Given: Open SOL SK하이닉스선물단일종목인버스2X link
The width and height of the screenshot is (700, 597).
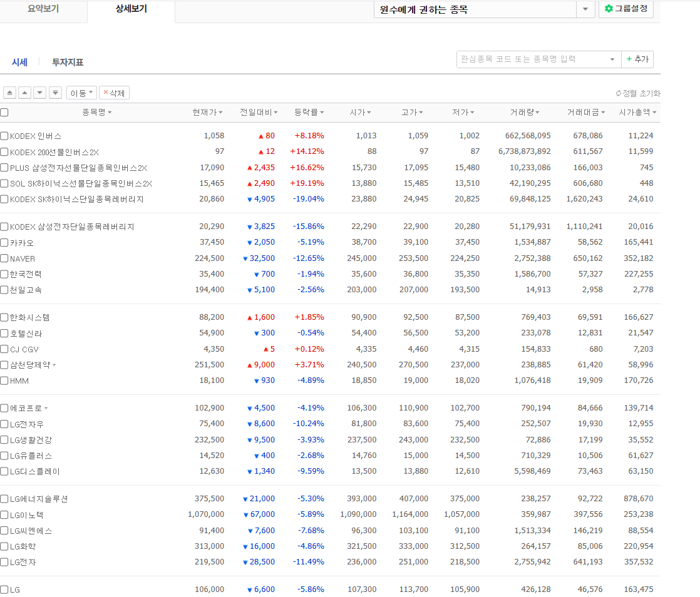Looking at the screenshot, I should pos(81,183).
